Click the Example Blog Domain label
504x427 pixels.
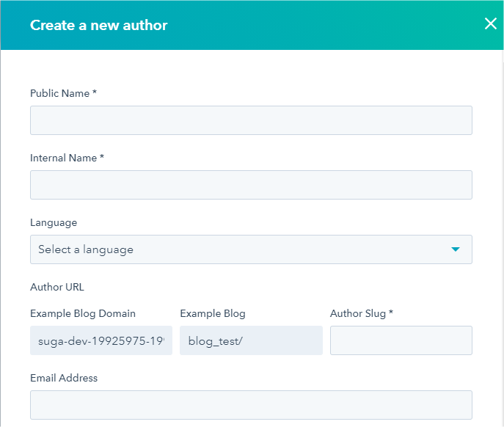click(83, 313)
